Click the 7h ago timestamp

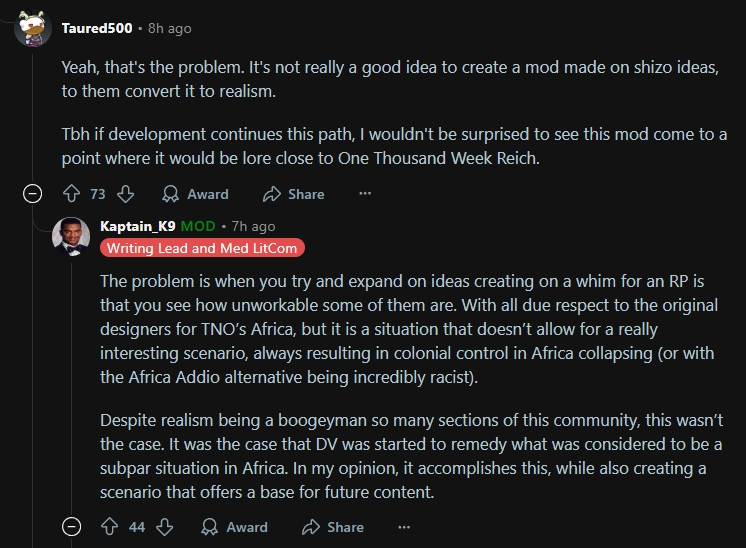pyautogui.click(x=253, y=226)
